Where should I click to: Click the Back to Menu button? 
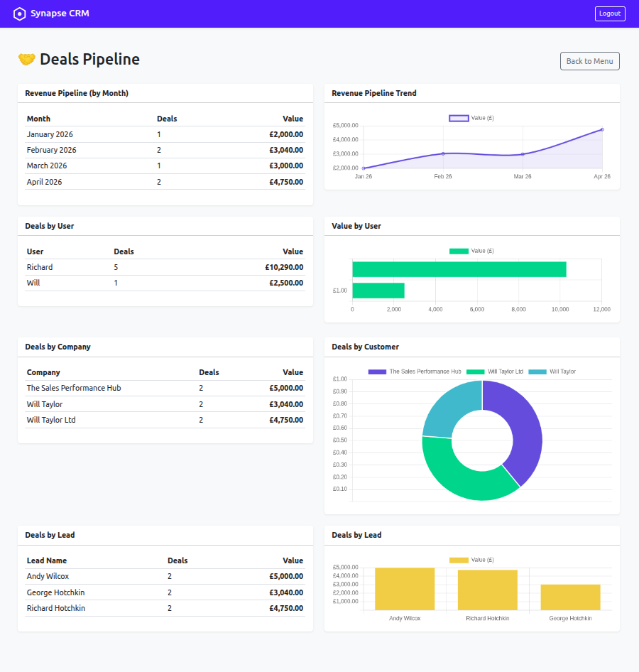pos(589,61)
